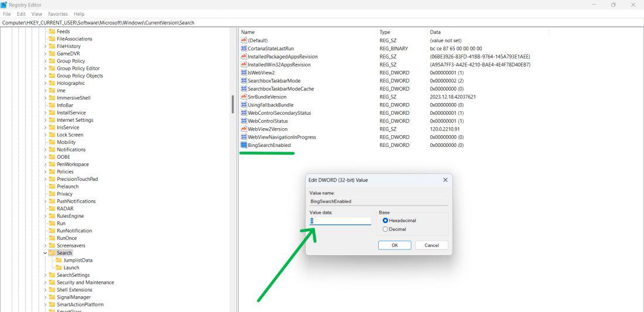644x312 pixels.
Task: Click the GameDVR folder icon
Action: [52, 53]
